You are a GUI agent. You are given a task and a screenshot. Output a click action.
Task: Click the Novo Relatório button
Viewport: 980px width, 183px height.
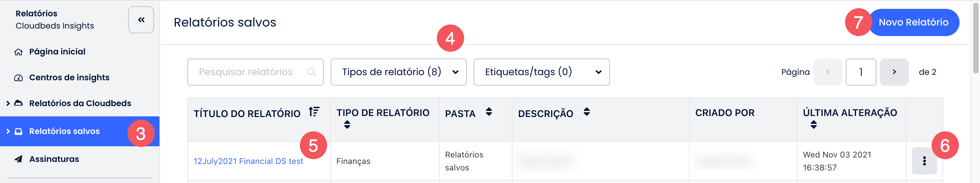click(x=913, y=22)
